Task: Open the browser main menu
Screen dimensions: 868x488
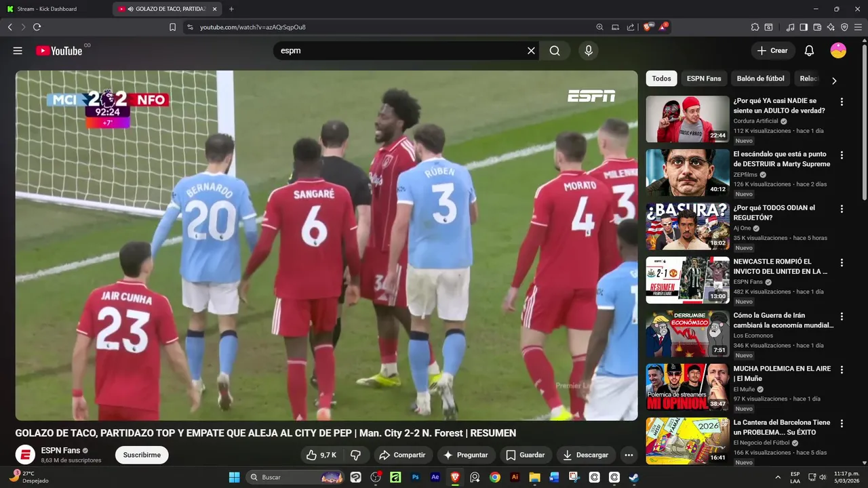Action: 859,27
